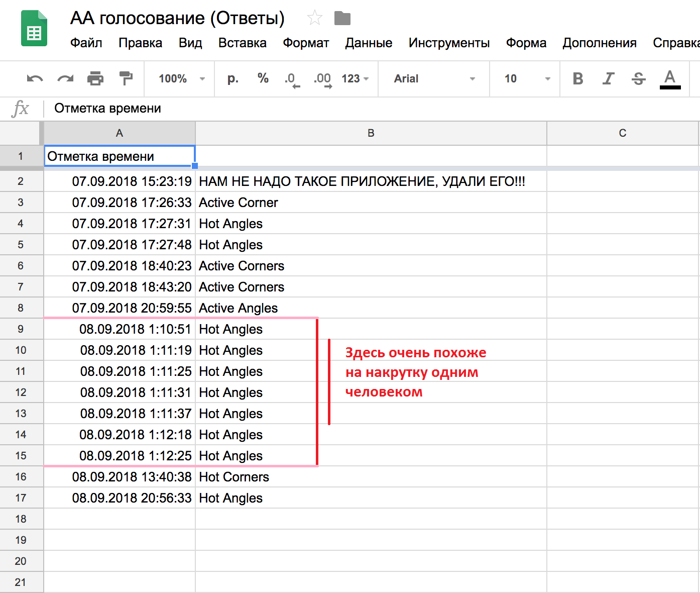Star this document with the star icon

coord(314,18)
